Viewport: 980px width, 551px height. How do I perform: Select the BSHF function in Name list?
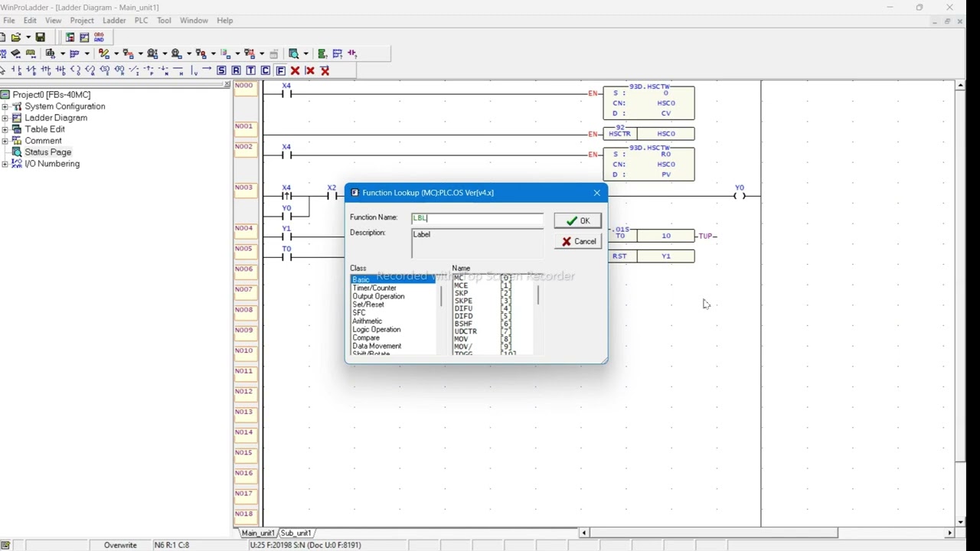(463, 324)
